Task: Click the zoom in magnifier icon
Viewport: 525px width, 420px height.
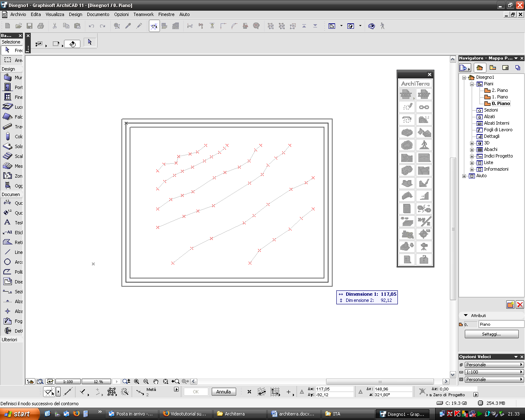Action: pyautogui.click(x=137, y=381)
